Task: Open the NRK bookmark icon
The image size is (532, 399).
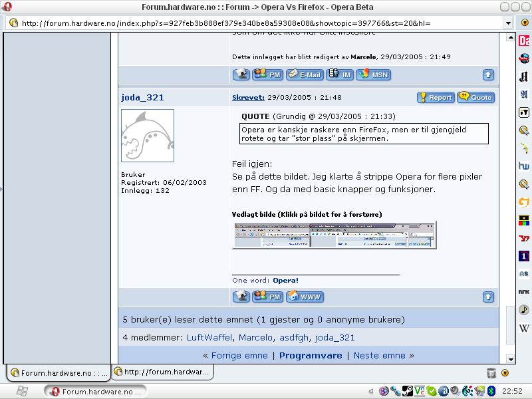Action: (524, 292)
